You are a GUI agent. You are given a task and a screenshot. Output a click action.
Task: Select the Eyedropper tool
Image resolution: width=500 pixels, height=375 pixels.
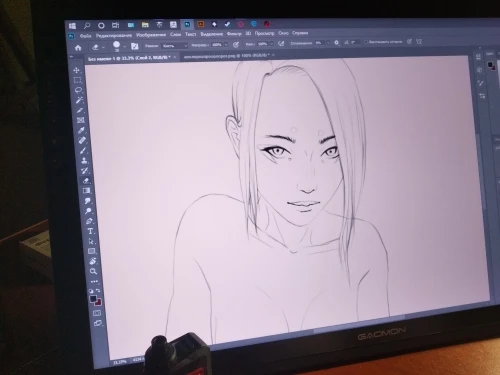coord(81,130)
